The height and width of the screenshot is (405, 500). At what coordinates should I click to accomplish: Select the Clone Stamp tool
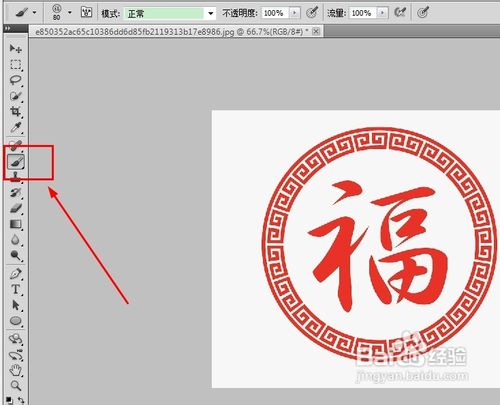coord(15,177)
